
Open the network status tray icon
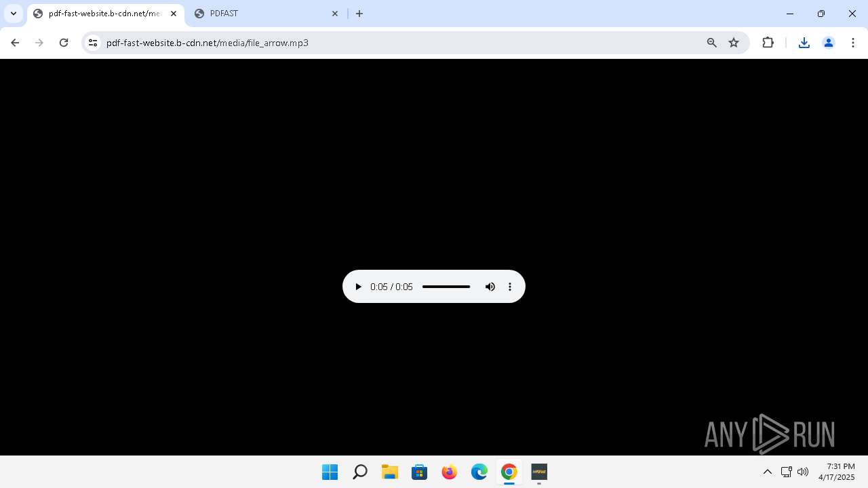[787, 472]
